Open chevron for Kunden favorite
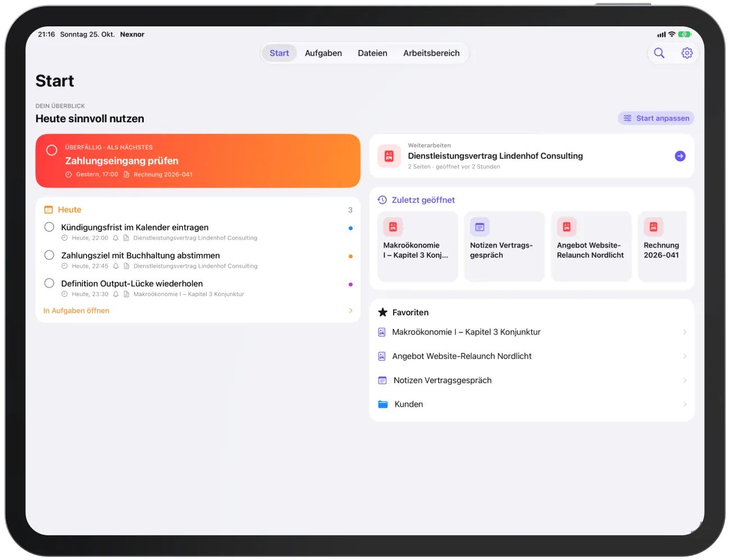Image resolution: width=730 pixels, height=560 pixels. 685,404
